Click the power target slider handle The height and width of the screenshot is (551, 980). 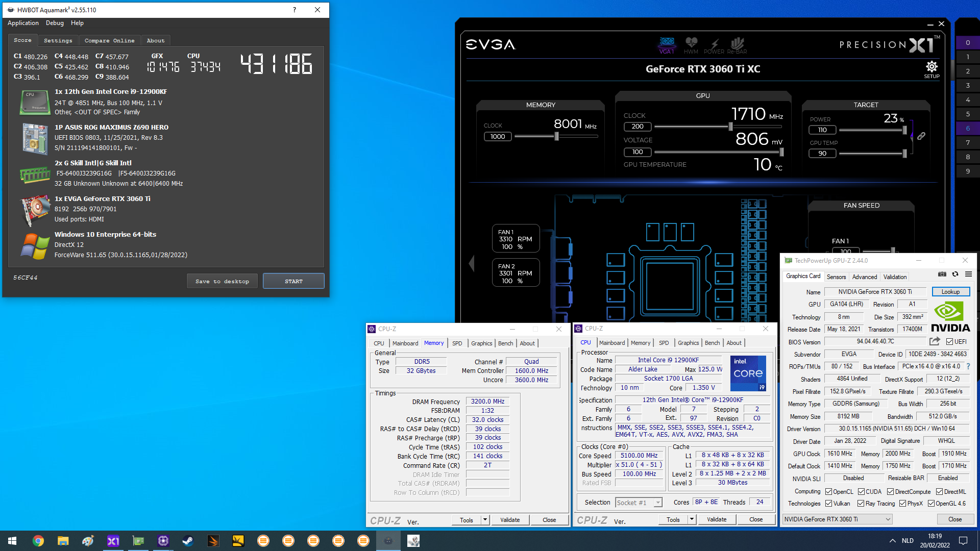pyautogui.click(x=904, y=130)
